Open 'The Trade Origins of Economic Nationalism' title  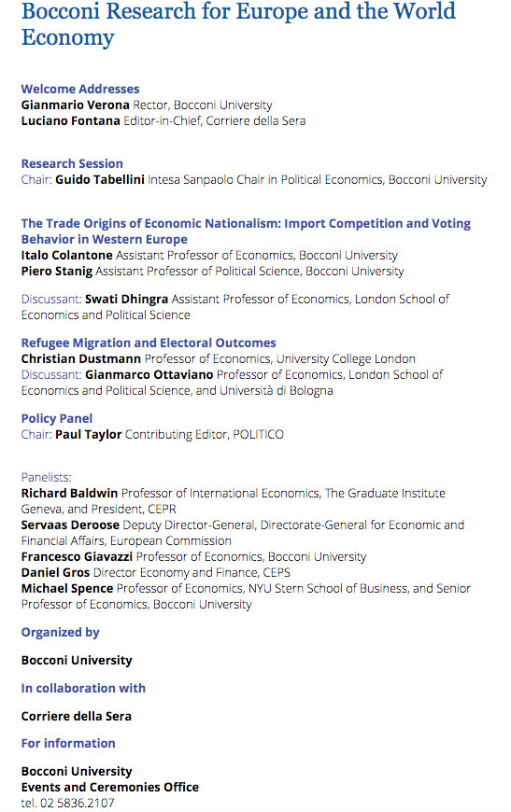pos(246,231)
